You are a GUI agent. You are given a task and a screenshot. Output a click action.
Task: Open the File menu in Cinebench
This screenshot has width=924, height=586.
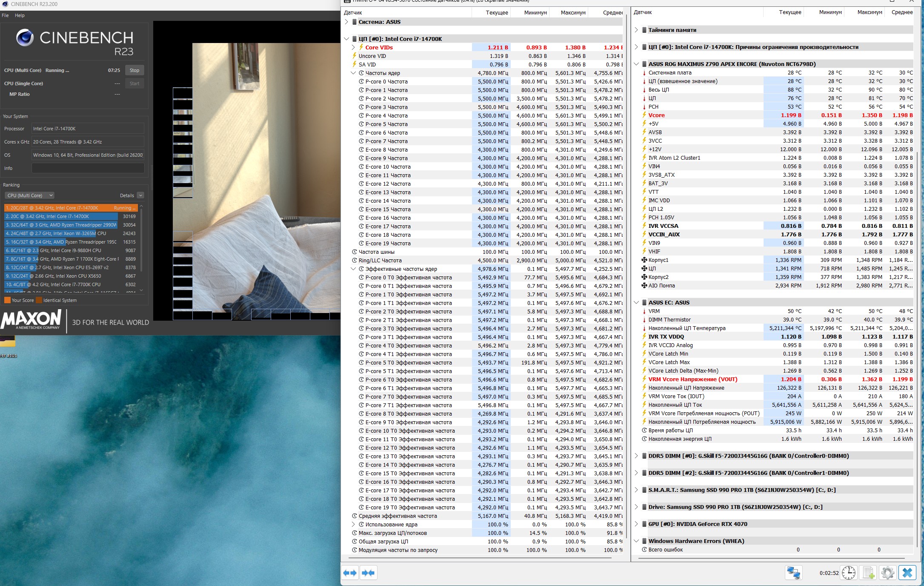coord(5,15)
